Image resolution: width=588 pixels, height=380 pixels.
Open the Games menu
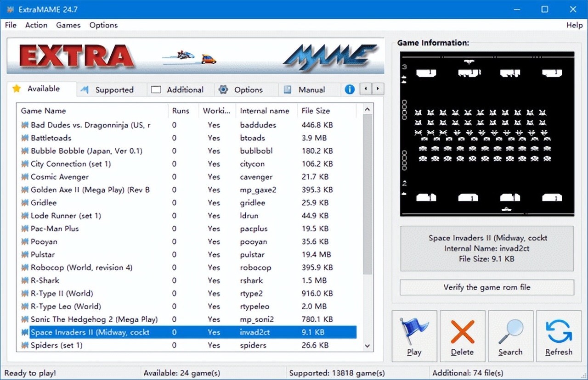coord(68,25)
